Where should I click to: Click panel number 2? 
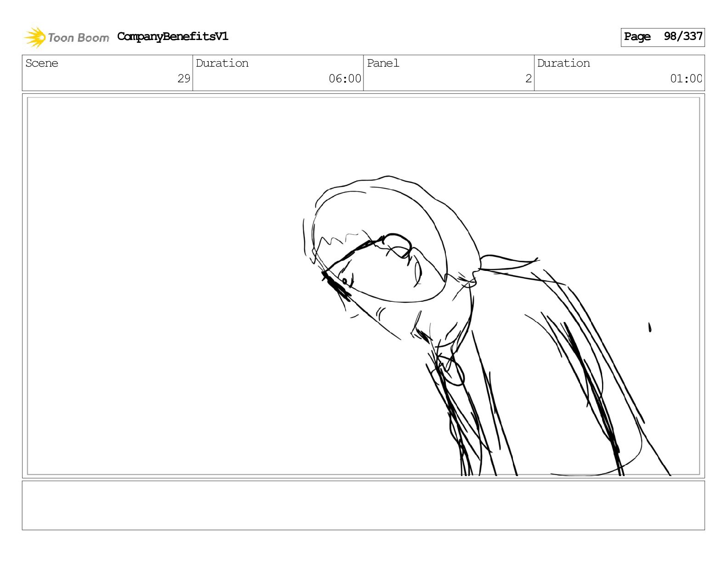(x=529, y=79)
